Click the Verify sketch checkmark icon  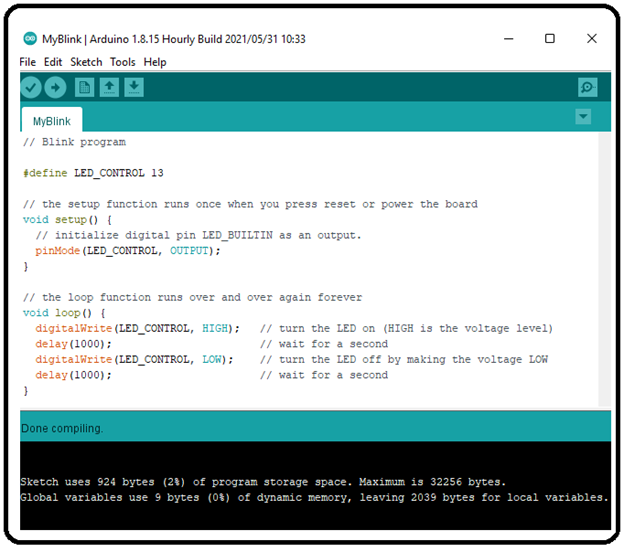coord(31,88)
